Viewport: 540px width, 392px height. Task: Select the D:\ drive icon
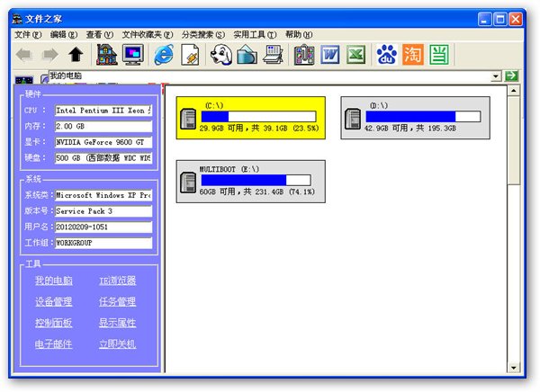point(353,119)
